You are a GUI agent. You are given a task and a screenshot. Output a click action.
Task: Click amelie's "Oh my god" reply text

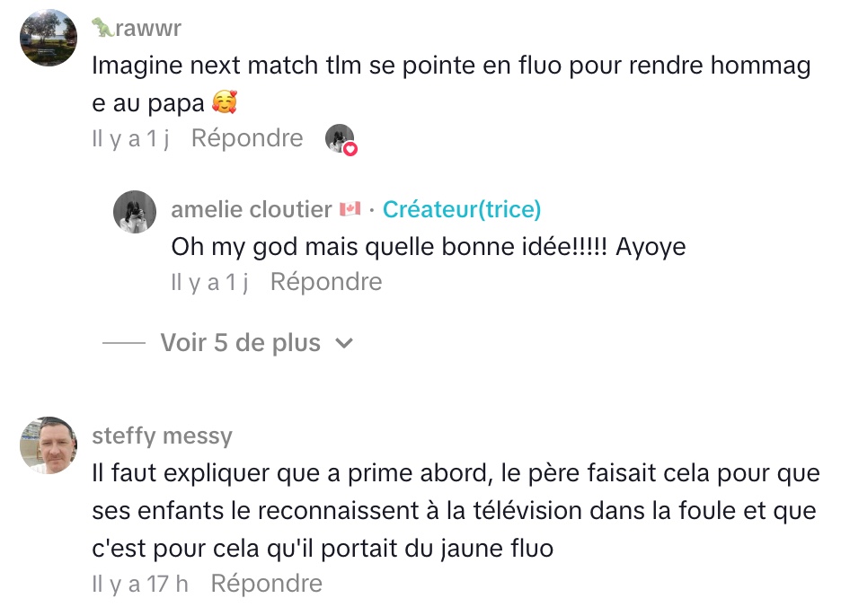pyautogui.click(x=428, y=246)
